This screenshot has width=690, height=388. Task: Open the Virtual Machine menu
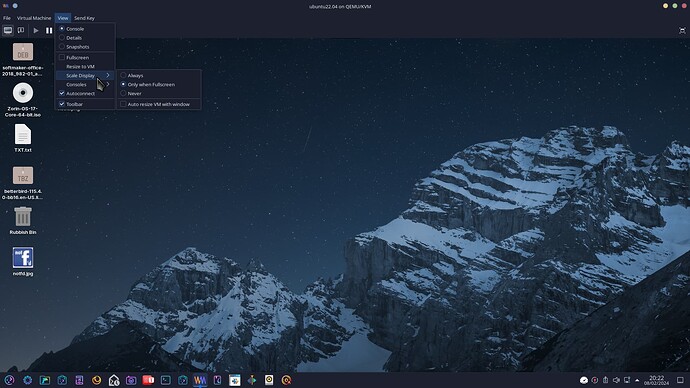[x=34, y=18]
